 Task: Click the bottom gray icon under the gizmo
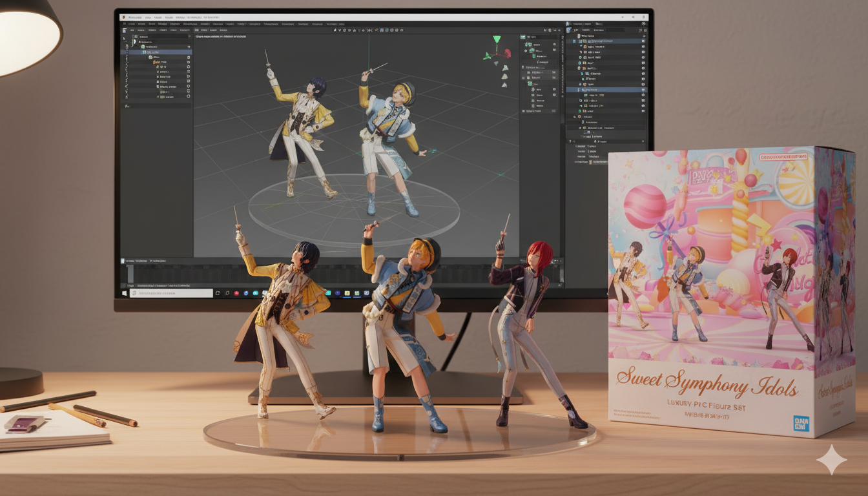point(505,84)
